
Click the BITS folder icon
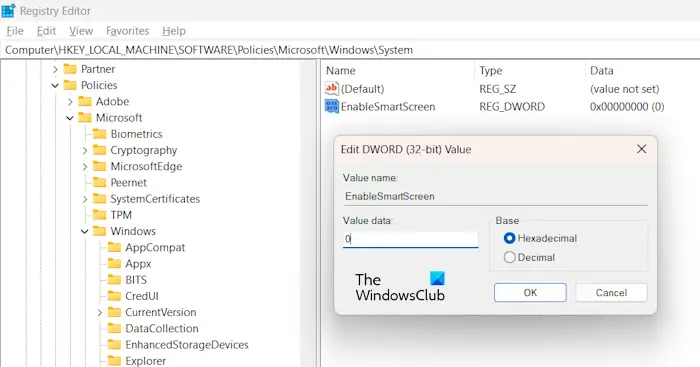coord(114,280)
